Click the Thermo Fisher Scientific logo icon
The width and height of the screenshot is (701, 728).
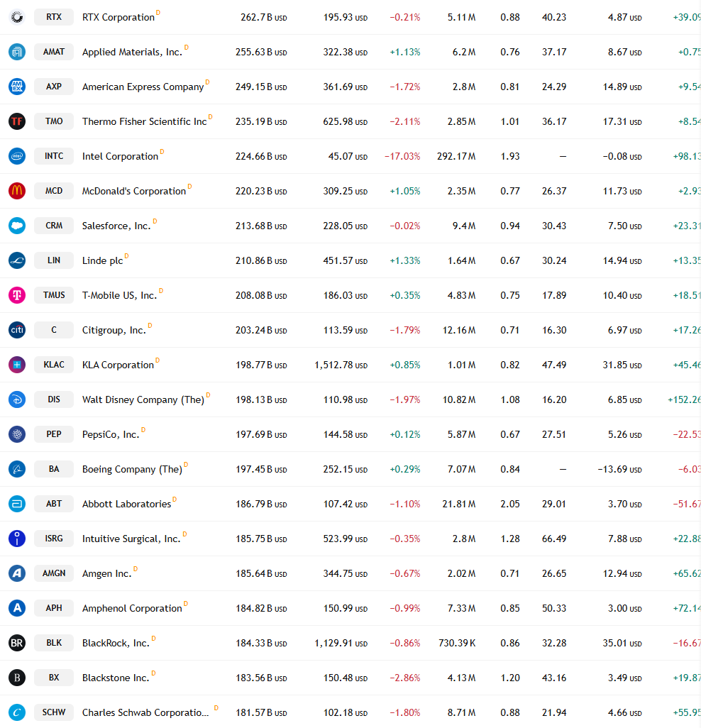(x=17, y=121)
